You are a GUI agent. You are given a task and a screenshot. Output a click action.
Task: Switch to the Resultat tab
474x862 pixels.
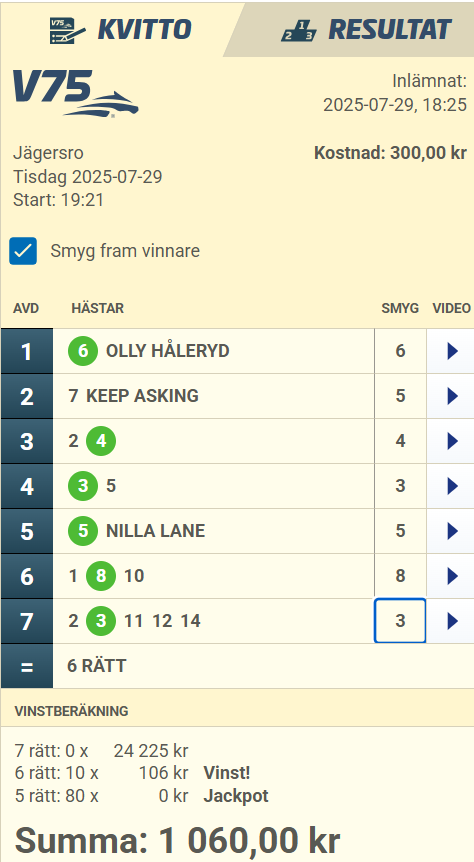pos(366,29)
